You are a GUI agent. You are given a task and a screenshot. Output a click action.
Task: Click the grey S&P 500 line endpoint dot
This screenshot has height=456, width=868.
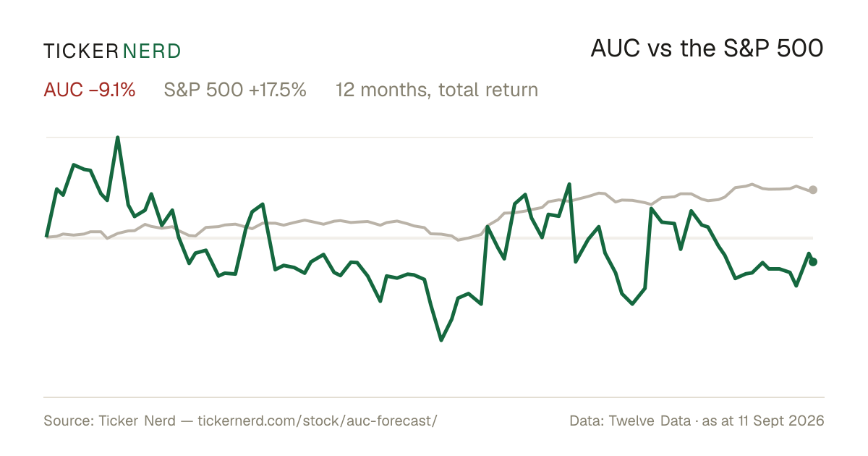pos(813,190)
